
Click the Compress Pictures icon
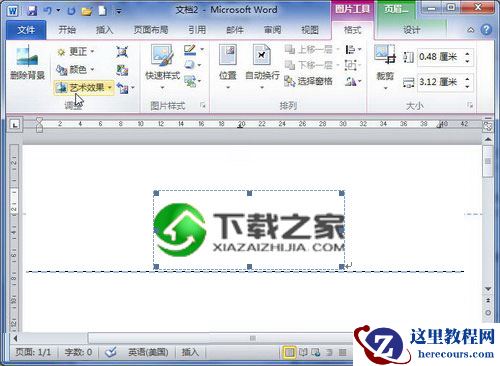tap(122, 52)
